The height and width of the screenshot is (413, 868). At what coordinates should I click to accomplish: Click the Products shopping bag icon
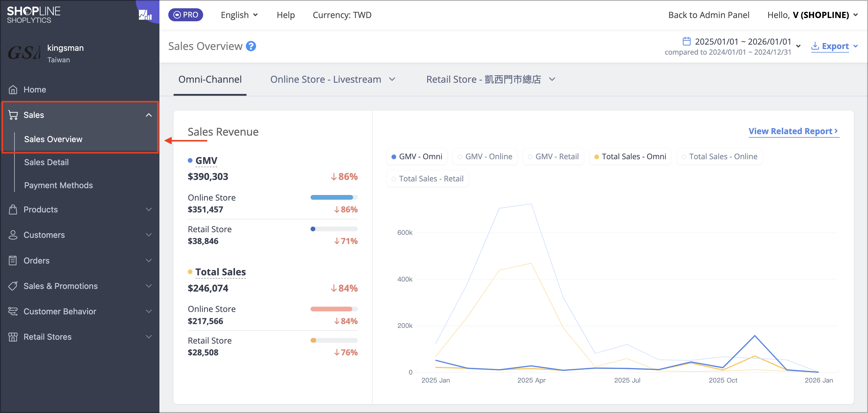point(13,209)
